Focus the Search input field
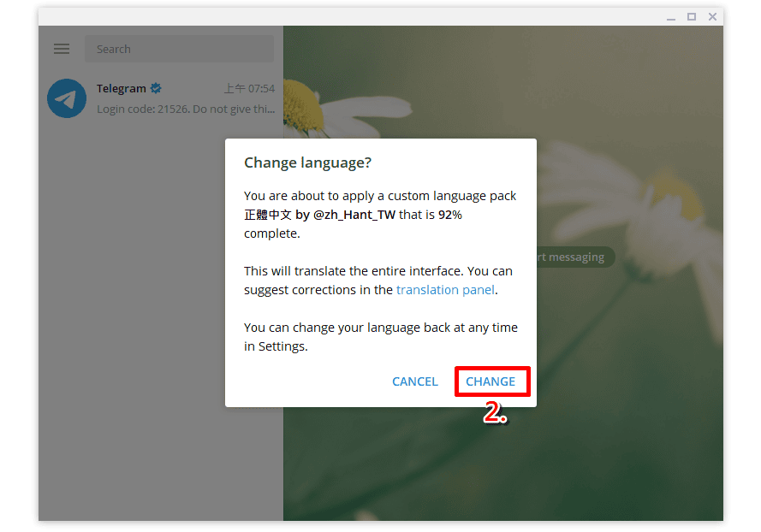 point(179,49)
